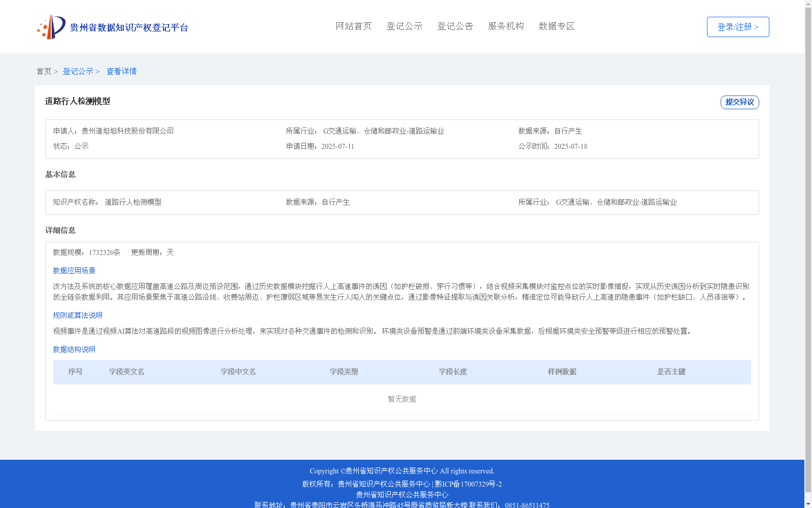This screenshot has height=508, width=812.
Task: Open the 数据专区 navigation item
Action: coord(557,26)
